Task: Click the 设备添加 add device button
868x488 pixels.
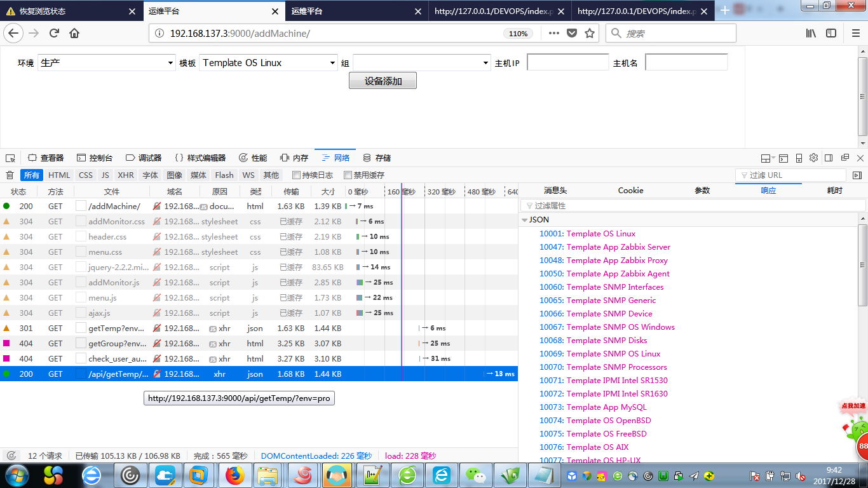Action: tap(383, 81)
